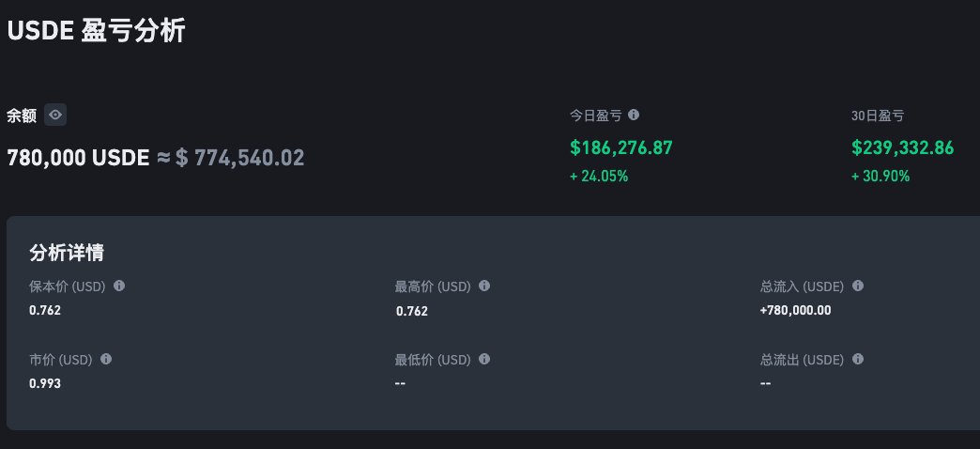
Task: Select the 30日盈亏 label
Action: click(x=878, y=116)
